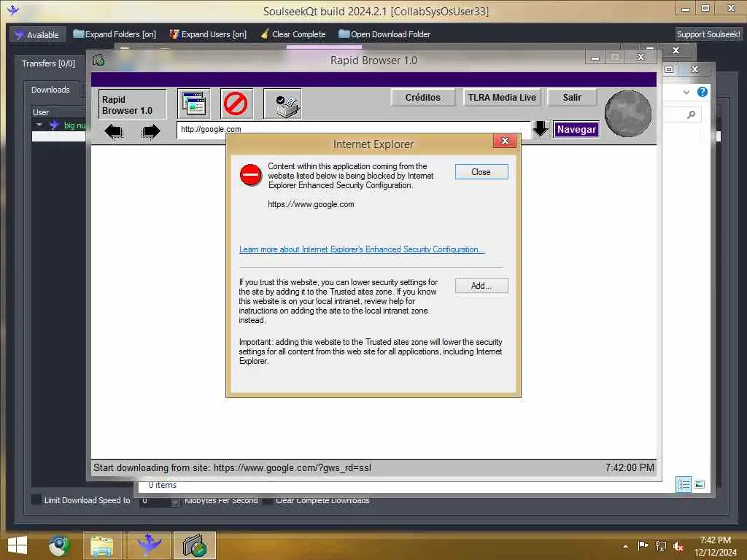This screenshot has height=560, width=747.
Task: Enable the Clear Complete Downloads checkbox
Action: [268, 500]
